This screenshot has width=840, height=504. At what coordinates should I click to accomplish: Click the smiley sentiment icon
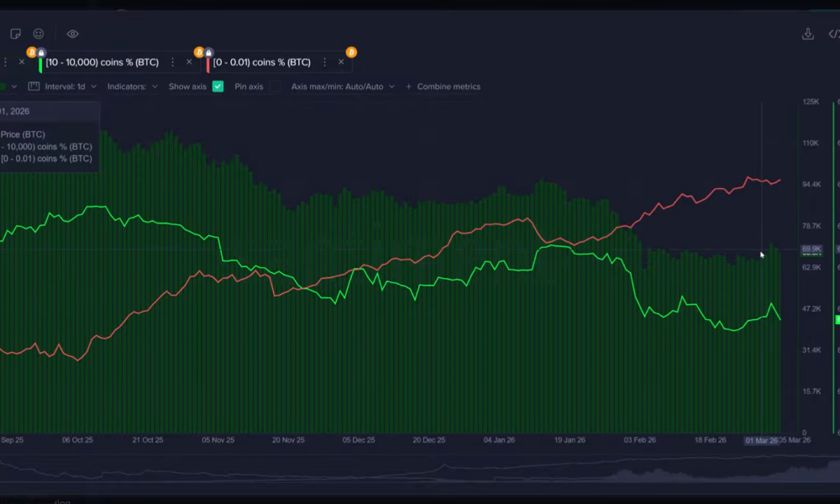[38, 33]
